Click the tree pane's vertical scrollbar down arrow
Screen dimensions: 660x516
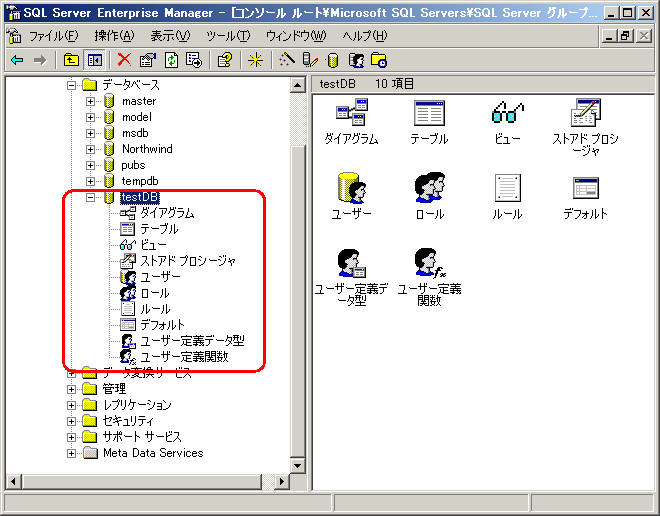298,465
